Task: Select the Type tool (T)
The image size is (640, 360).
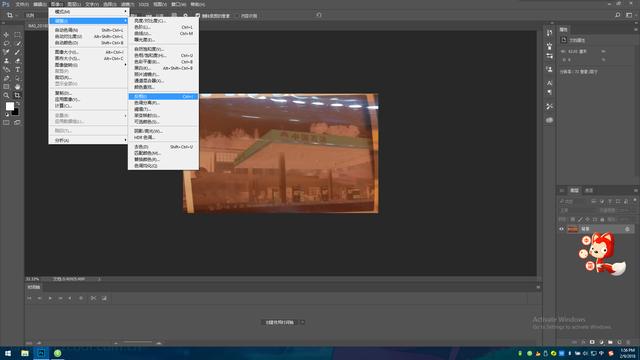Action: pos(18,69)
